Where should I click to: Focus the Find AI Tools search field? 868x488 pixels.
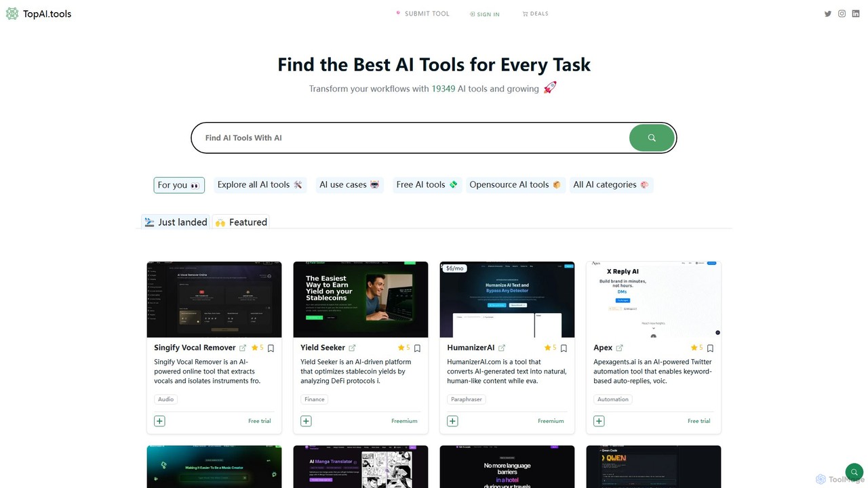[x=410, y=138]
